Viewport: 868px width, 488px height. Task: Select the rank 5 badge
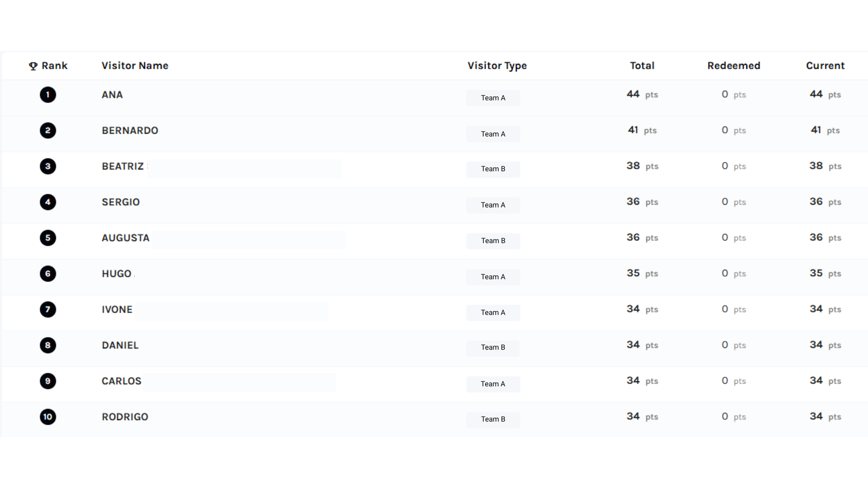tap(48, 238)
